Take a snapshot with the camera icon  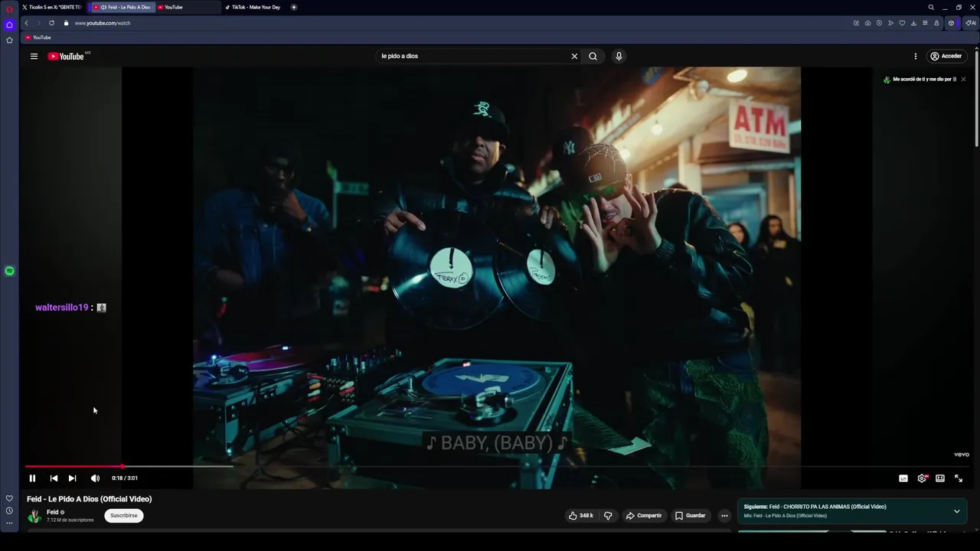(867, 23)
